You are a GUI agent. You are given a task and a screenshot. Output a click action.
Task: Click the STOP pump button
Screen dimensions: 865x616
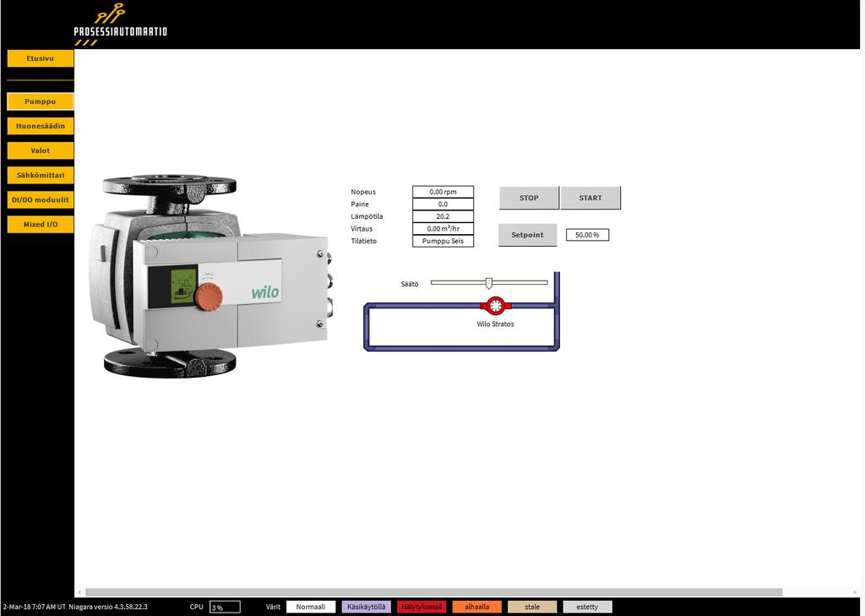coord(529,198)
